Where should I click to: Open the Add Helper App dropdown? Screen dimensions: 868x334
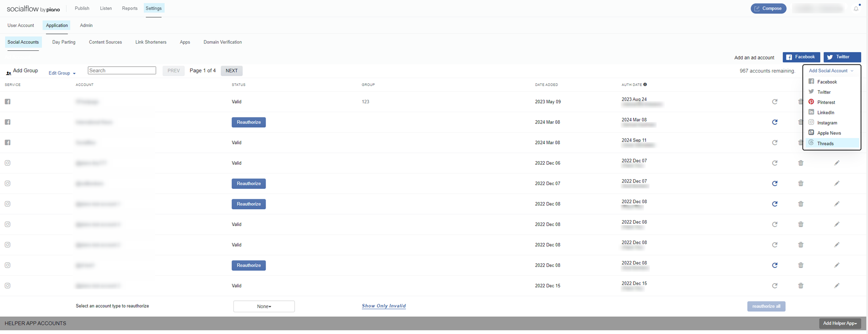(840, 323)
